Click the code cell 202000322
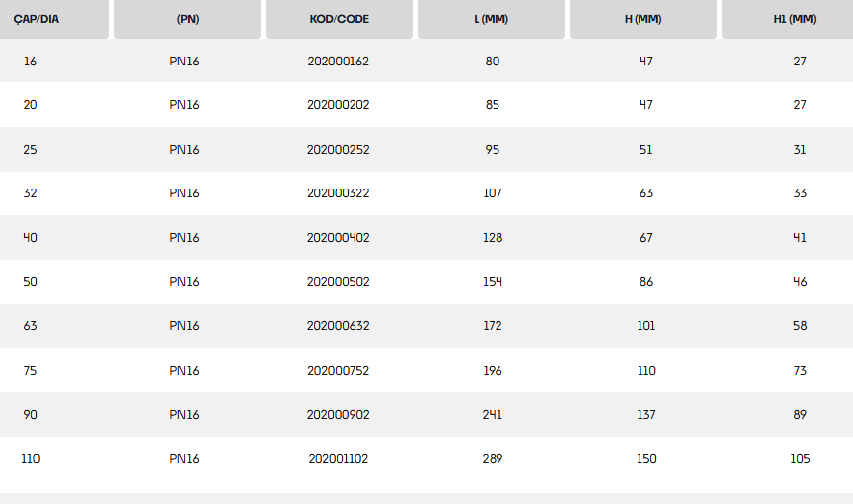 pyautogui.click(x=338, y=193)
